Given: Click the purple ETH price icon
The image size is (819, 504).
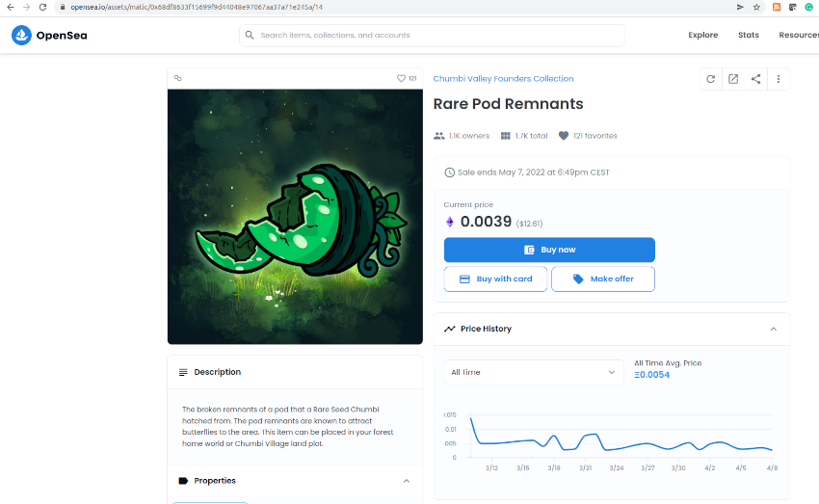Looking at the screenshot, I should (x=449, y=222).
